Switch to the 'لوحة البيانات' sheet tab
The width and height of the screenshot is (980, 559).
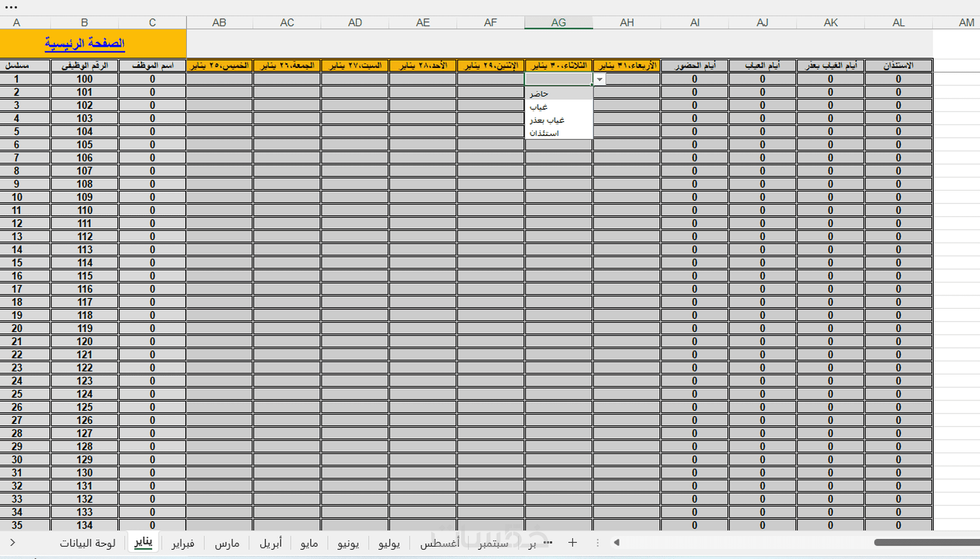pyautogui.click(x=88, y=543)
